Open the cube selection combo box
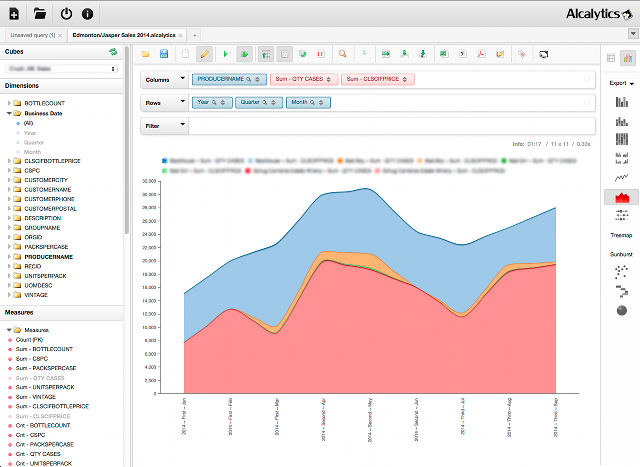This screenshot has height=467, width=640. coord(62,69)
